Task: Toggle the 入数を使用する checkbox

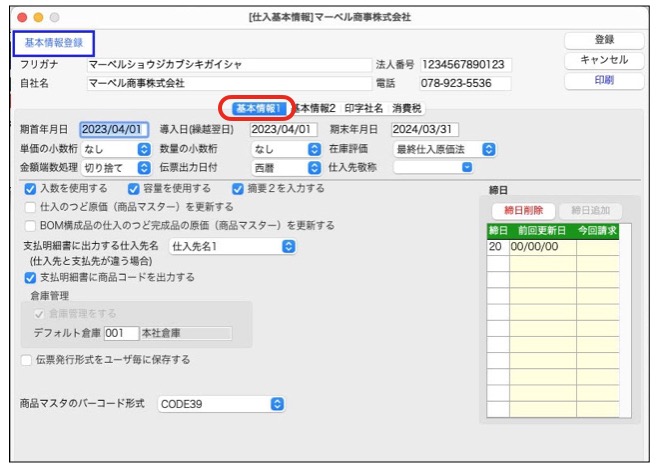Action: tap(31, 188)
